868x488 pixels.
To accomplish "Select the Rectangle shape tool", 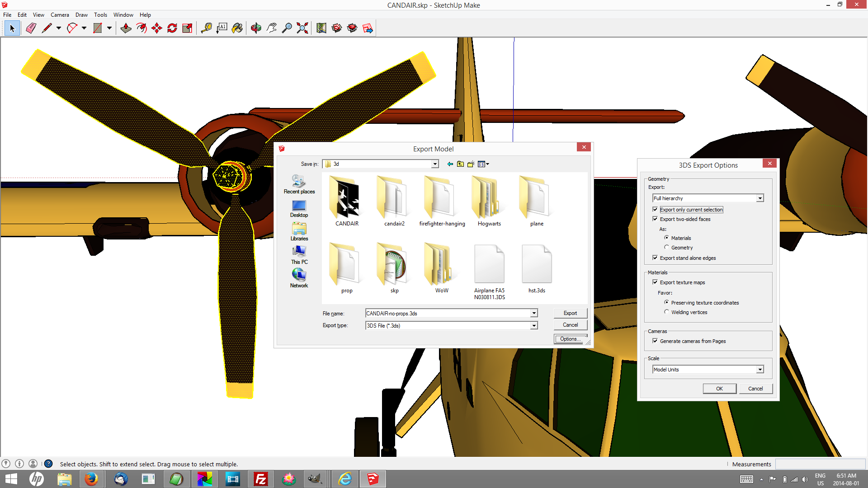I will 97,28.
